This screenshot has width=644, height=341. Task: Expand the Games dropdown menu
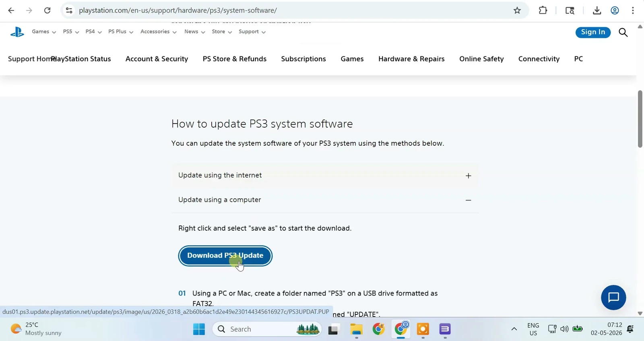(44, 32)
